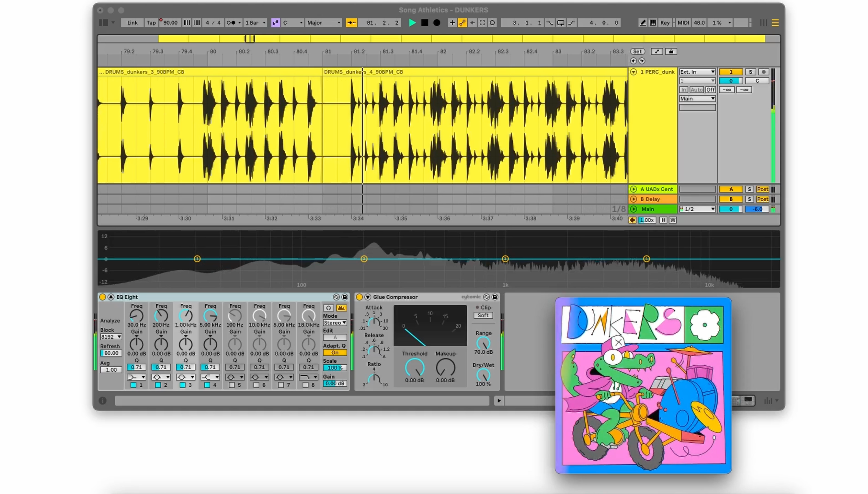Click the info view icon at bottom left
Image resolution: width=868 pixels, height=494 pixels.
(x=102, y=401)
